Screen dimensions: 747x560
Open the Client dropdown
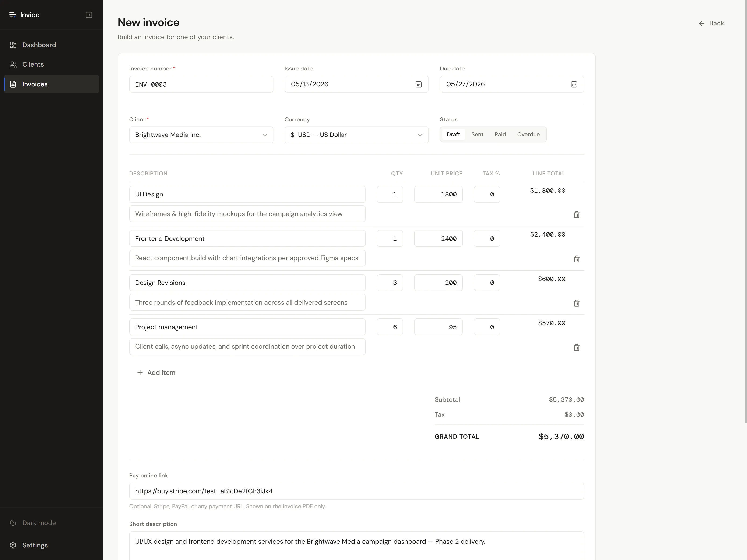201,135
